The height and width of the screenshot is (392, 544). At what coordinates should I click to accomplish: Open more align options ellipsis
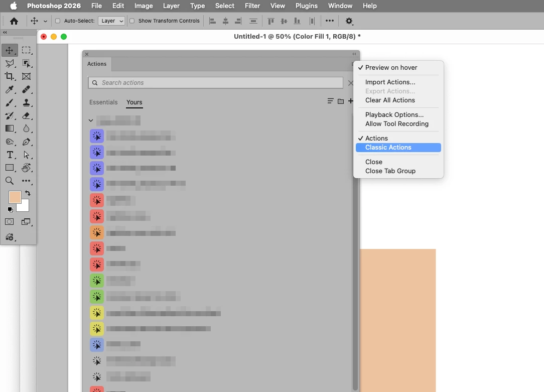pyautogui.click(x=330, y=21)
